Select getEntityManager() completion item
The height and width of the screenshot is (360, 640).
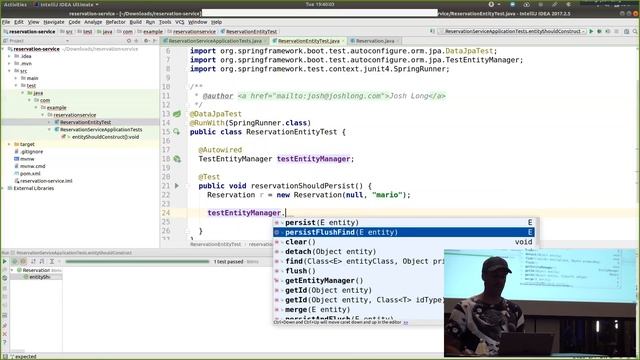[359, 280]
